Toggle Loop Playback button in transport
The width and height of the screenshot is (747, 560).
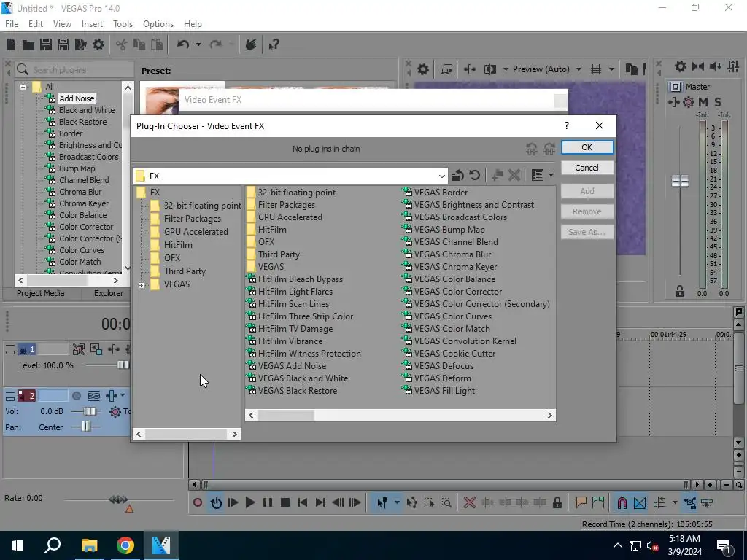(216, 502)
